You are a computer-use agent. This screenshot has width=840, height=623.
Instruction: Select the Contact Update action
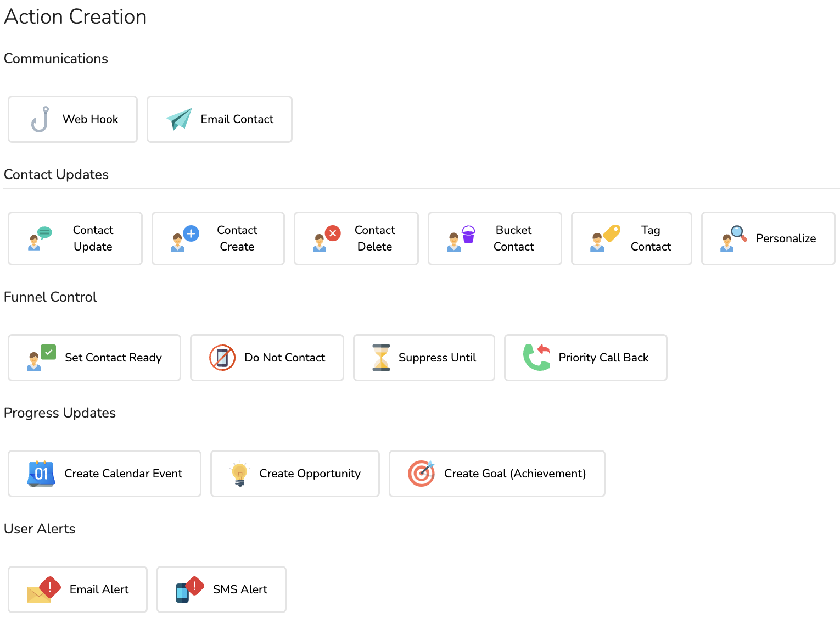(x=75, y=238)
